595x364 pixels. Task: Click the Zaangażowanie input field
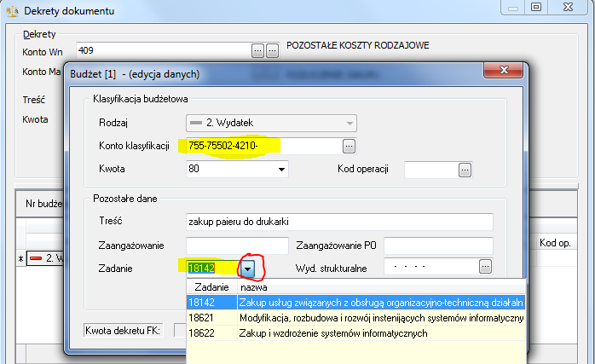(x=237, y=246)
